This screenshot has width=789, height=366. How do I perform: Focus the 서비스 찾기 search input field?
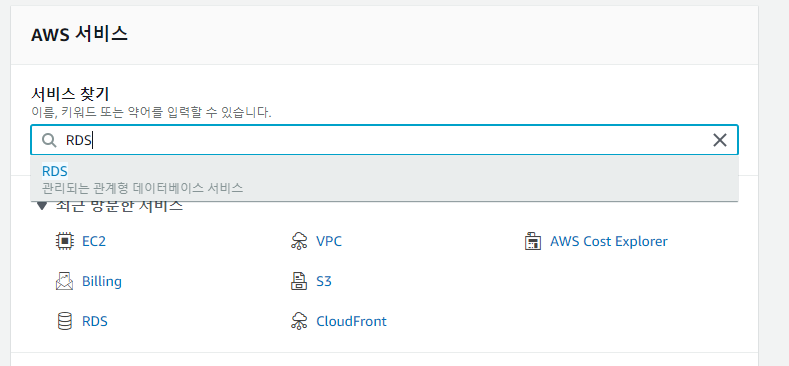pyautogui.click(x=384, y=140)
